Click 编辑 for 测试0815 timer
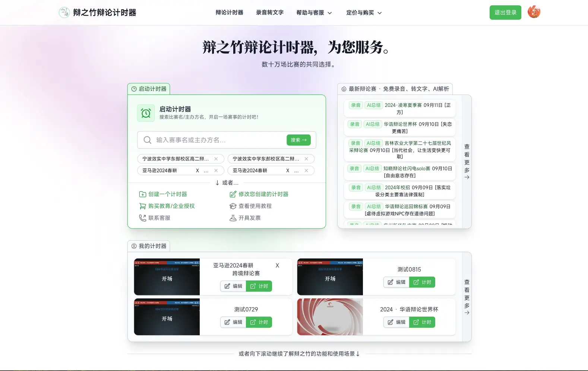Image resolution: width=588 pixels, height=371 pixels. (396, 282)
